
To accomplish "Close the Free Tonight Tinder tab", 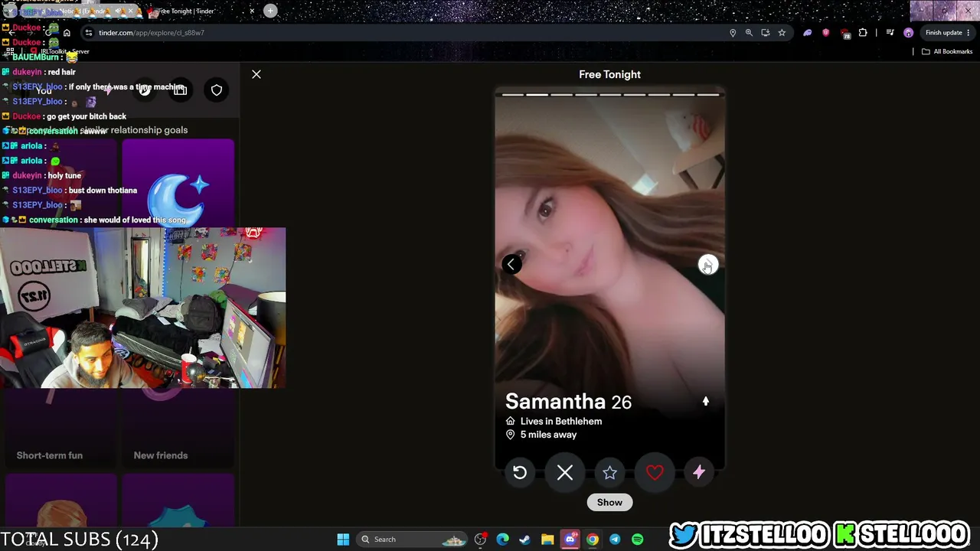I will (x=252, y=11).
